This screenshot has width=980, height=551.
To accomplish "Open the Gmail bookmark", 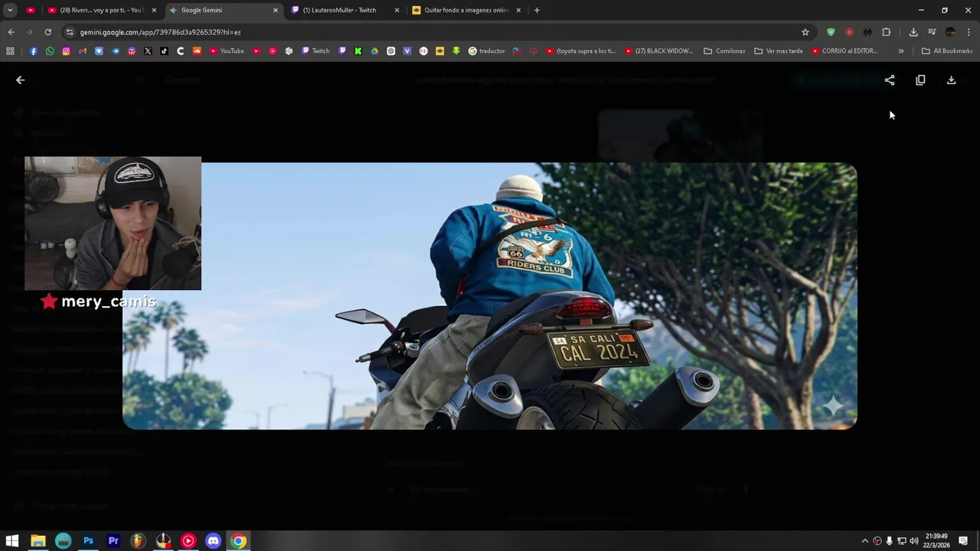I will (x=83, y=51).
